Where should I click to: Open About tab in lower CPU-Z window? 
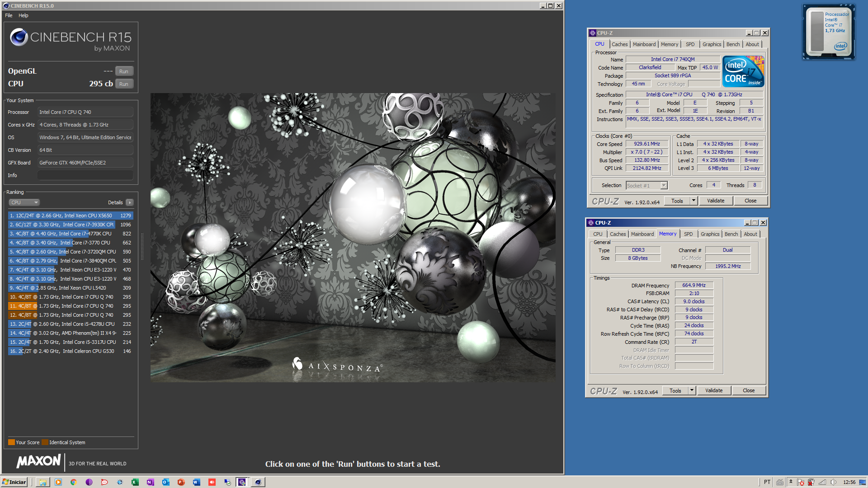point(750,234)
